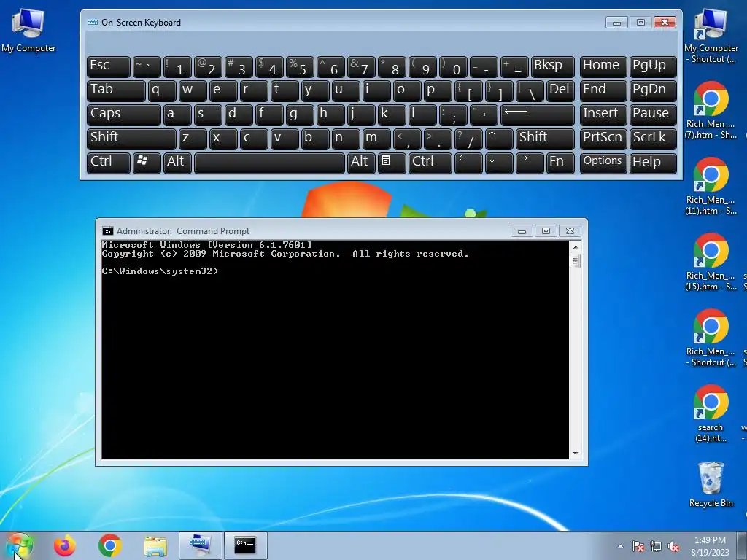Click the muted volume tray icon
Image resolution: width=747 pixels, height=560 pixels.
click(x=673, y=546)
